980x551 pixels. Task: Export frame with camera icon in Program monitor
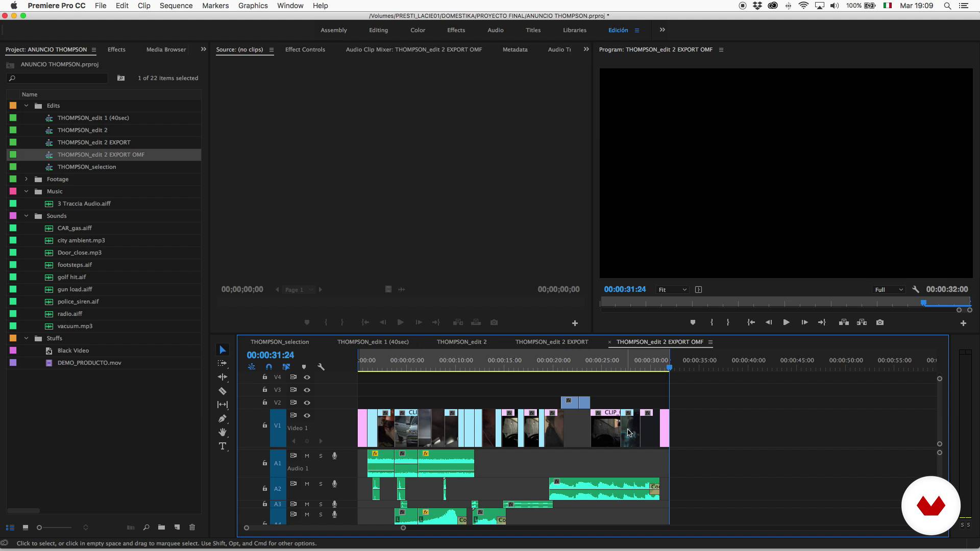click(x=880, y=322)
